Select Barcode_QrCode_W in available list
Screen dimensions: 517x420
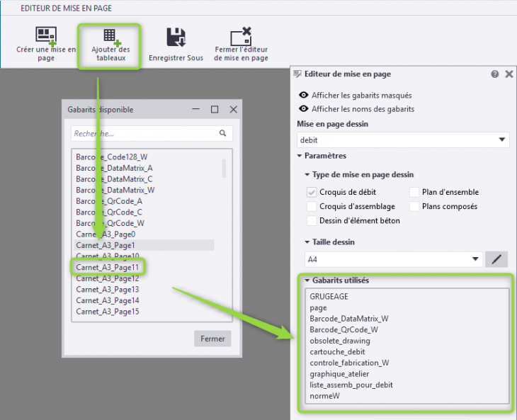click(110, 223)
